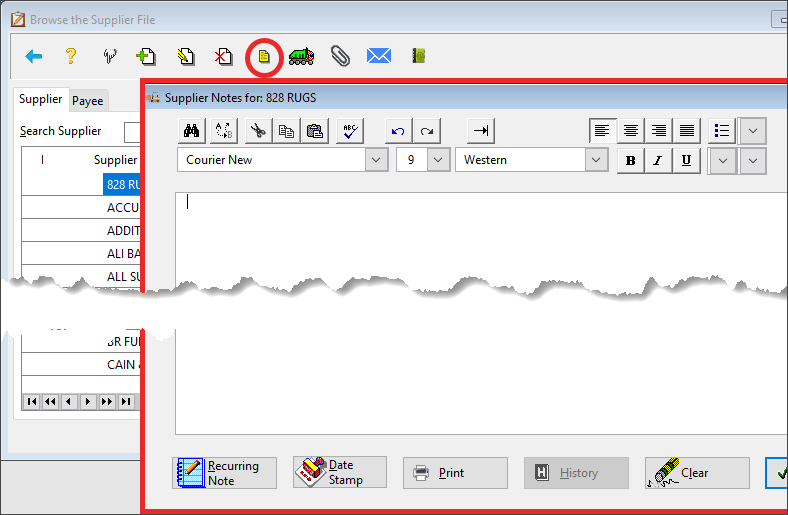This screenshot has height=515, width=788.
Task: Select the ADDIT supplier row
Action: [81, 231]
